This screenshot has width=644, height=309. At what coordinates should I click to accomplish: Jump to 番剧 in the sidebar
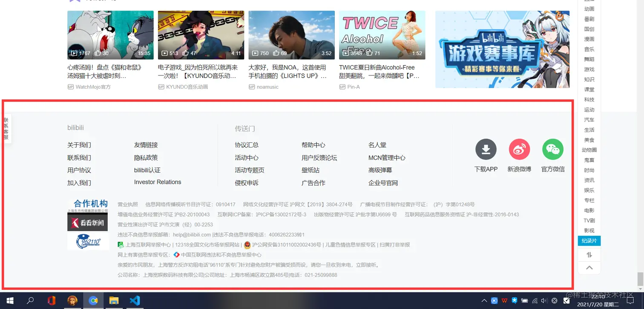tap(589, 19)
